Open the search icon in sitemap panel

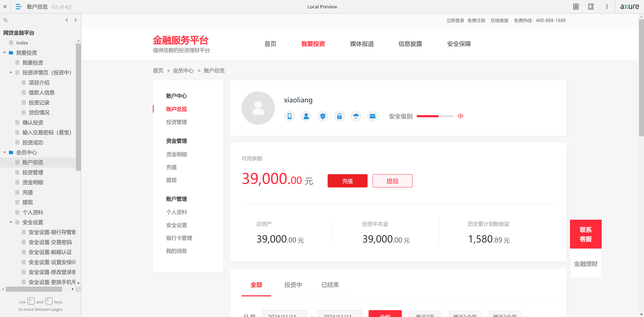point(6,20)
